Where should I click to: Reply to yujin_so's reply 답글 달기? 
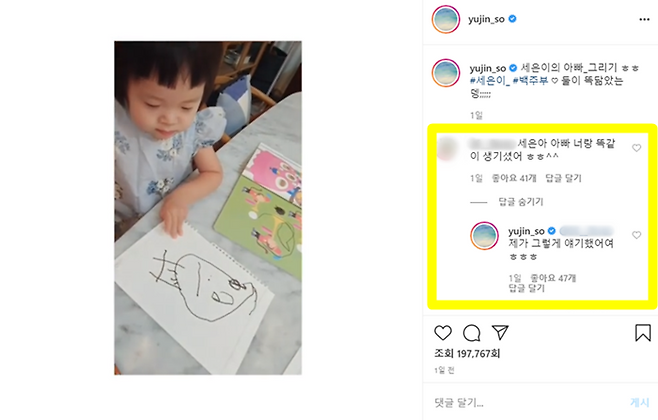[527, 288]
